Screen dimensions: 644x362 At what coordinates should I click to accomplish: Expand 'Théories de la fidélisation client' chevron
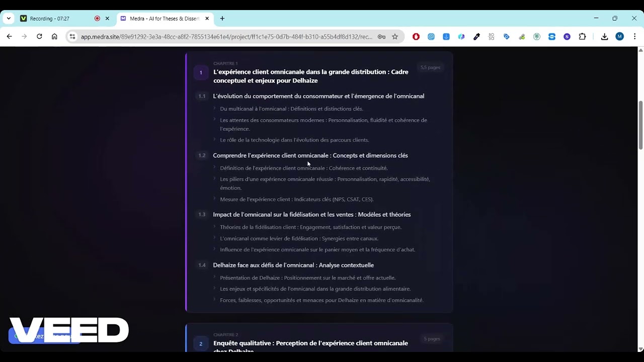(215, 227)
